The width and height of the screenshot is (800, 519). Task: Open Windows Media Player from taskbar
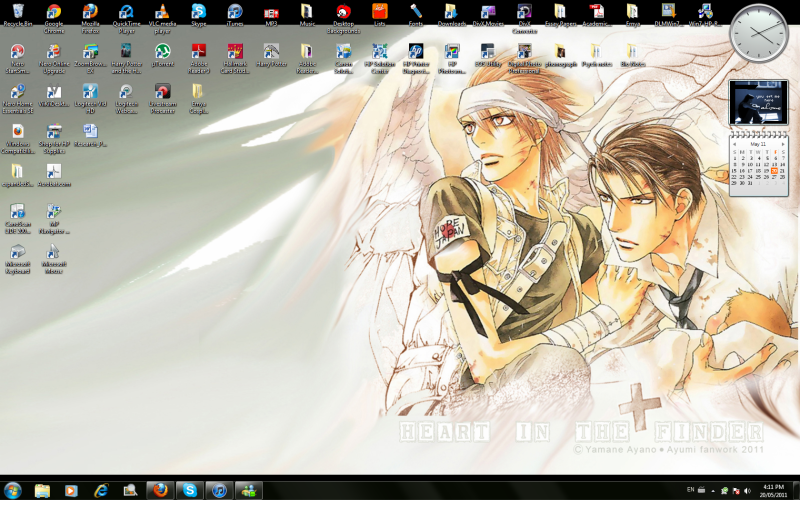71,491
